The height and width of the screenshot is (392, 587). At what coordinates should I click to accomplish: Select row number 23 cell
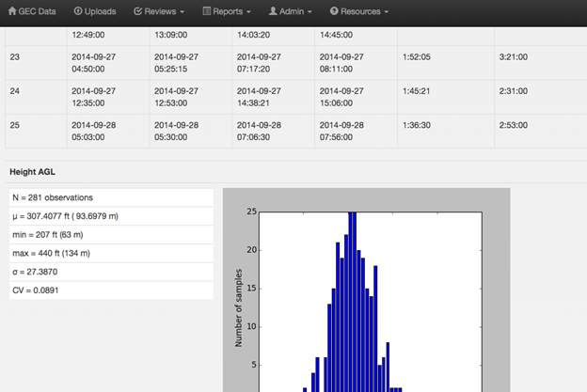click(36, 63)
